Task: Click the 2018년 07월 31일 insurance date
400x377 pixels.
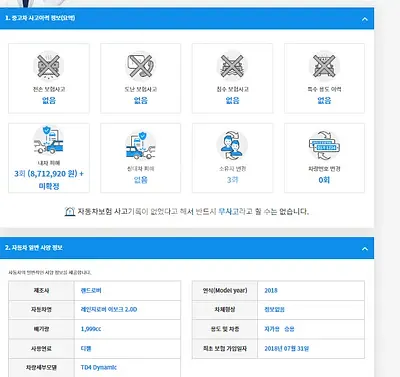Action: (287, 348)
